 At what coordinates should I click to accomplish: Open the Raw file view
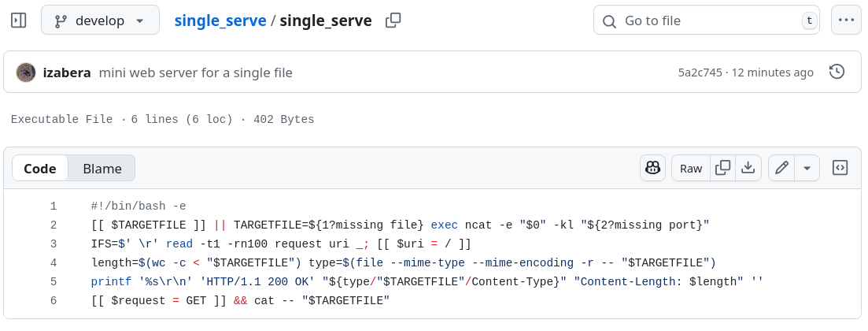click(691, 168)
